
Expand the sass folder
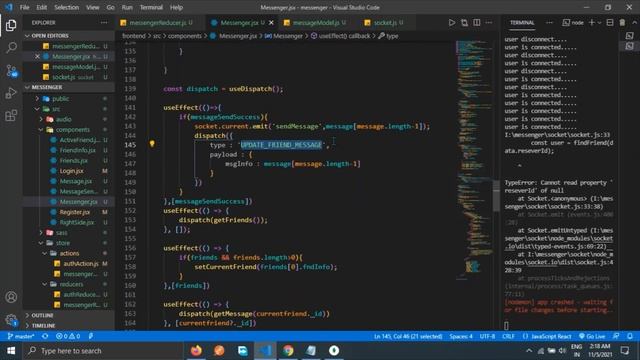(41, 233)
